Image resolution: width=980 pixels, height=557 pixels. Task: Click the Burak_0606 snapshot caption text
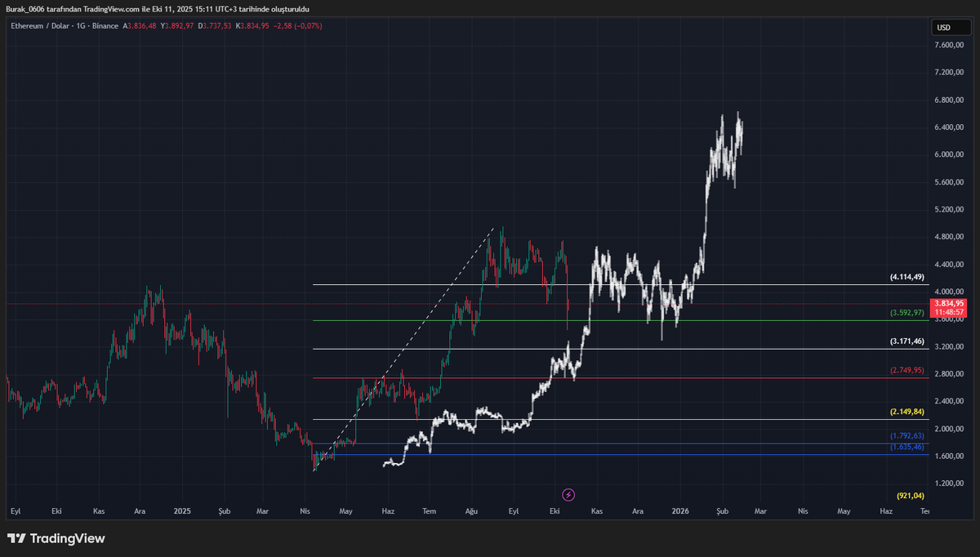(x=158, y=8)
